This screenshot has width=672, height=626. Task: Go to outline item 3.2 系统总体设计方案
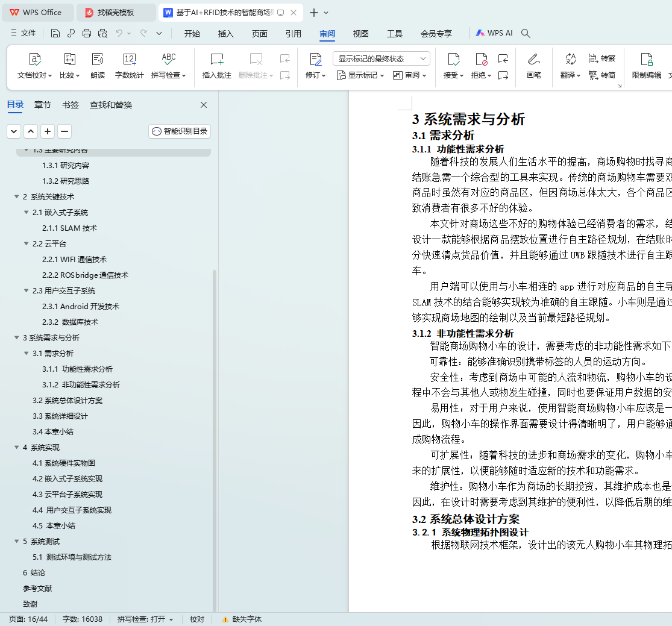coord(68,401)
